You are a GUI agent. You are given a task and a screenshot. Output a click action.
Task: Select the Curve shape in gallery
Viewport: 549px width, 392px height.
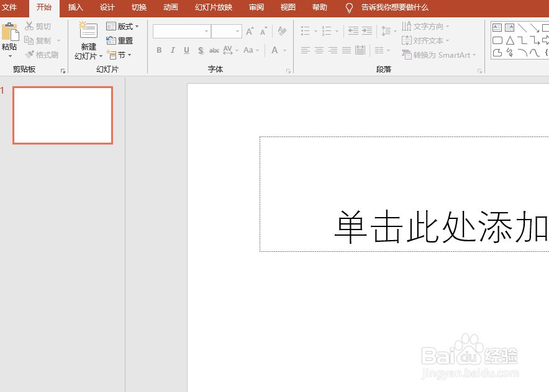pos(535,53)
